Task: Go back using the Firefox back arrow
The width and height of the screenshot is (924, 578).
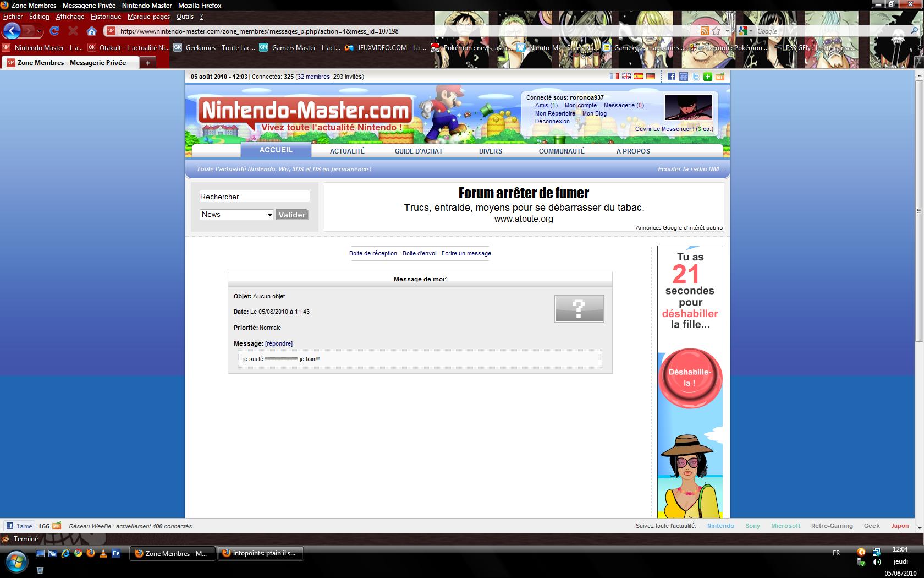Action: coord(12,31)
